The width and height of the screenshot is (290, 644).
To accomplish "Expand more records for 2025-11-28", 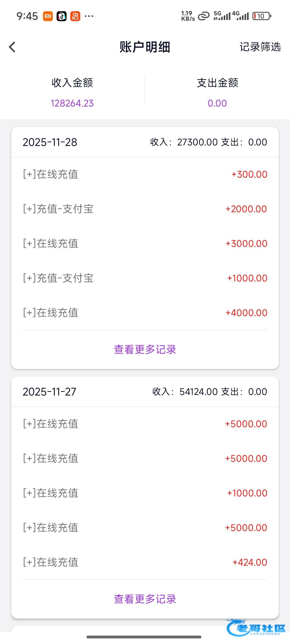I will (x=145, y=349).
